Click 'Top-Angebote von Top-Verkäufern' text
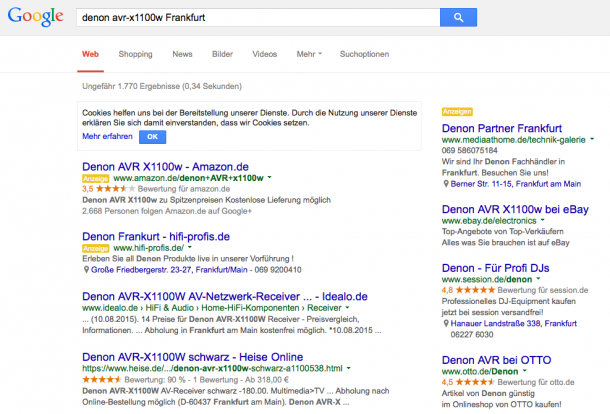The height and width of the screenshot is (414, 610). (503, 232)
